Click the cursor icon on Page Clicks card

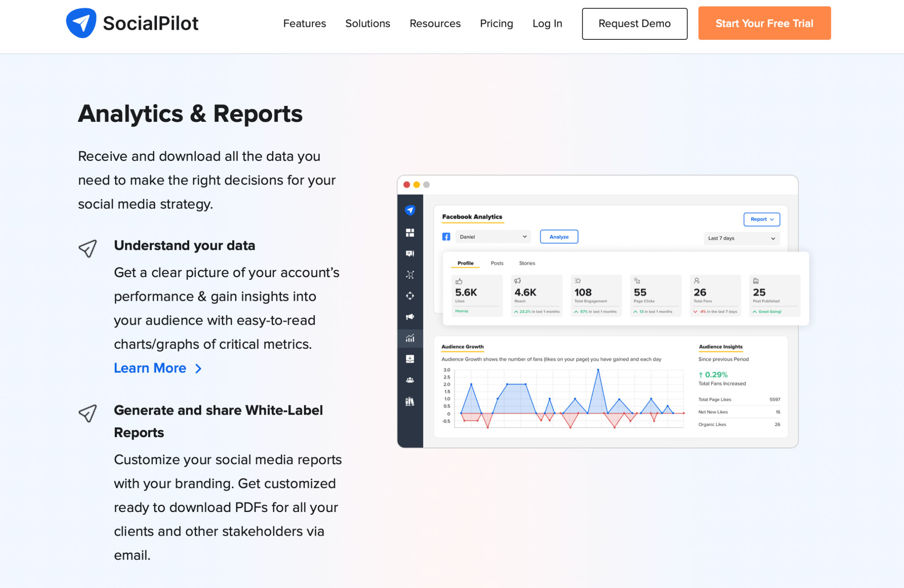637,281
